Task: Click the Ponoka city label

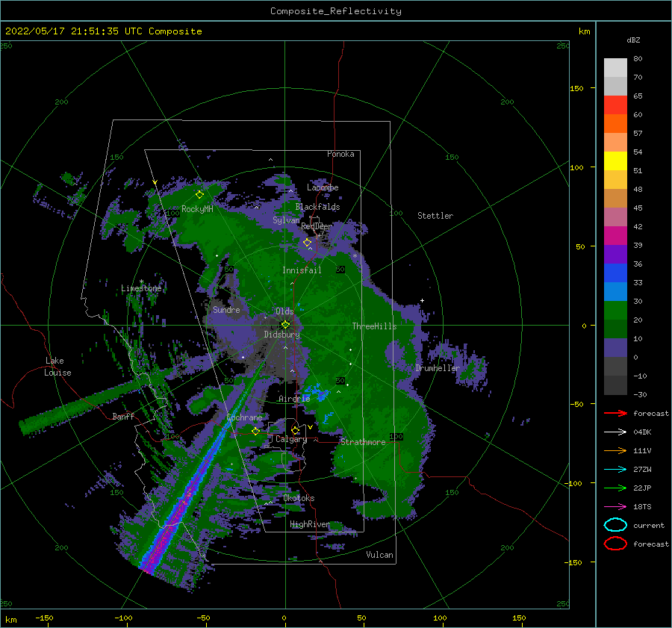Action: click(x=340, y=154)
